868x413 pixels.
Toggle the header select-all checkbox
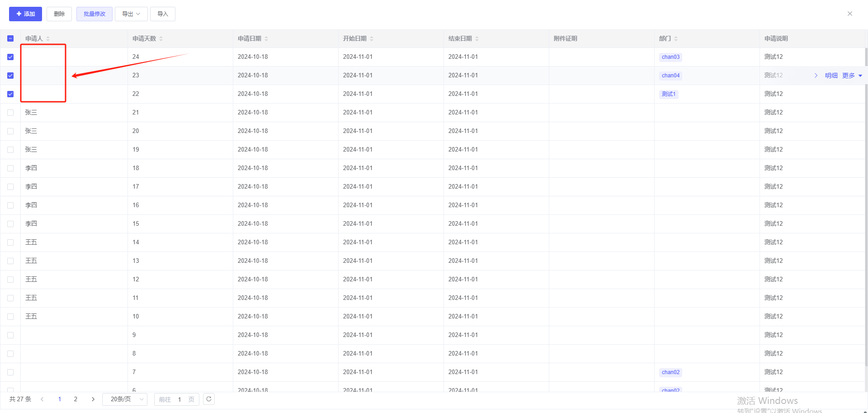10,38
